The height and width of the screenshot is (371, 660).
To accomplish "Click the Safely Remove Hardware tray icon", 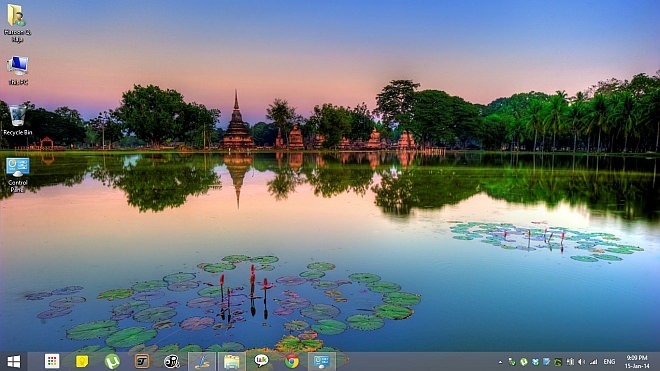I will point(512,362).
